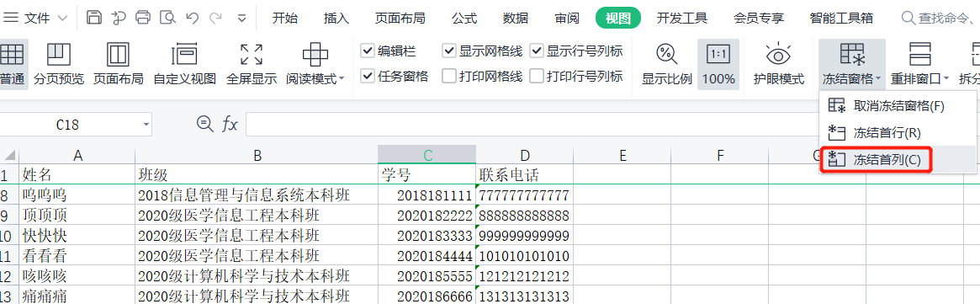Choose 取消冻结窗格(F) menu item
The height and width of the screenshot is (304, 980).
tap(898, 106)
